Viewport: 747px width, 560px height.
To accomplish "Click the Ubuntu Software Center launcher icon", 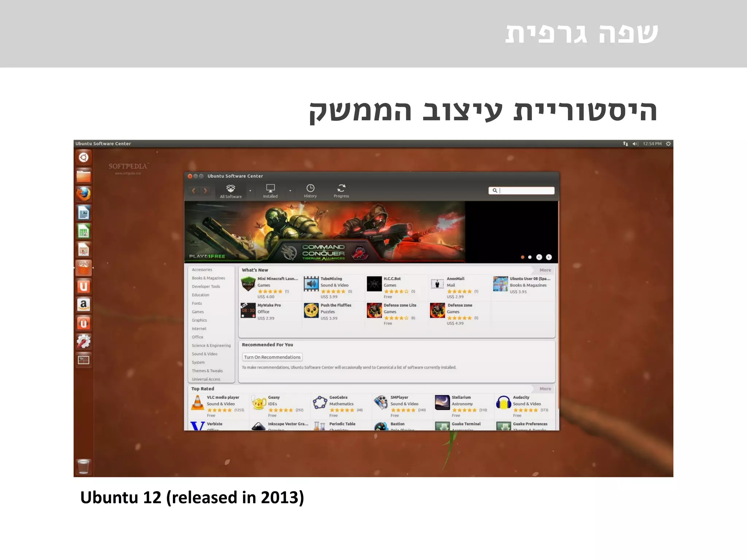I will click(x=84, y=268).
